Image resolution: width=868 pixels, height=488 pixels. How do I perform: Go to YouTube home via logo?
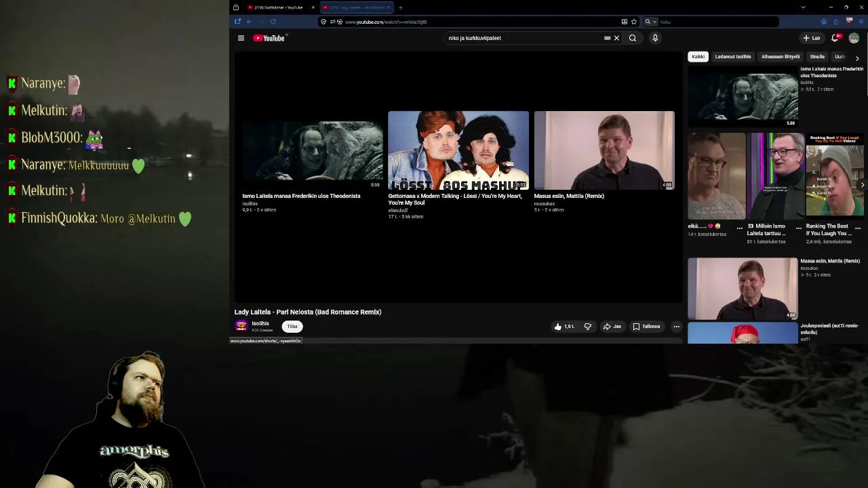click(x=270, y=38)
